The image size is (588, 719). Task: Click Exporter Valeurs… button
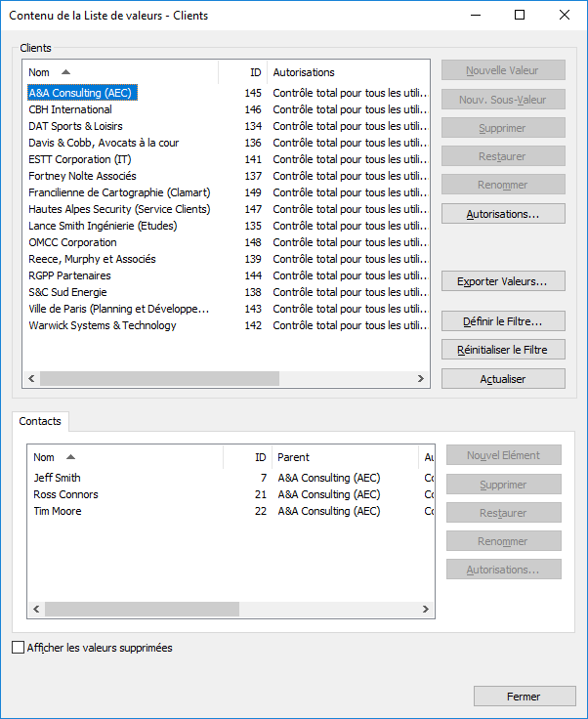(503, 281)
